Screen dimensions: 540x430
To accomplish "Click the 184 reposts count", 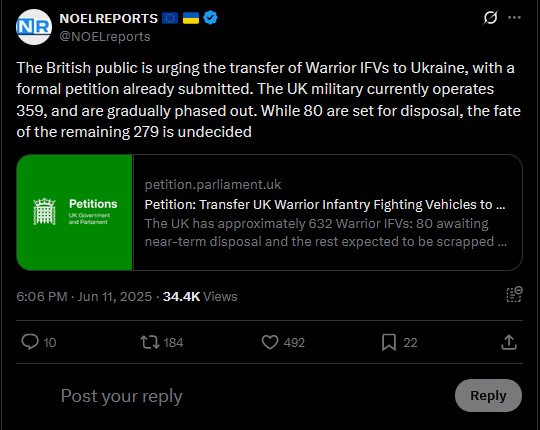I will [173, 343].
